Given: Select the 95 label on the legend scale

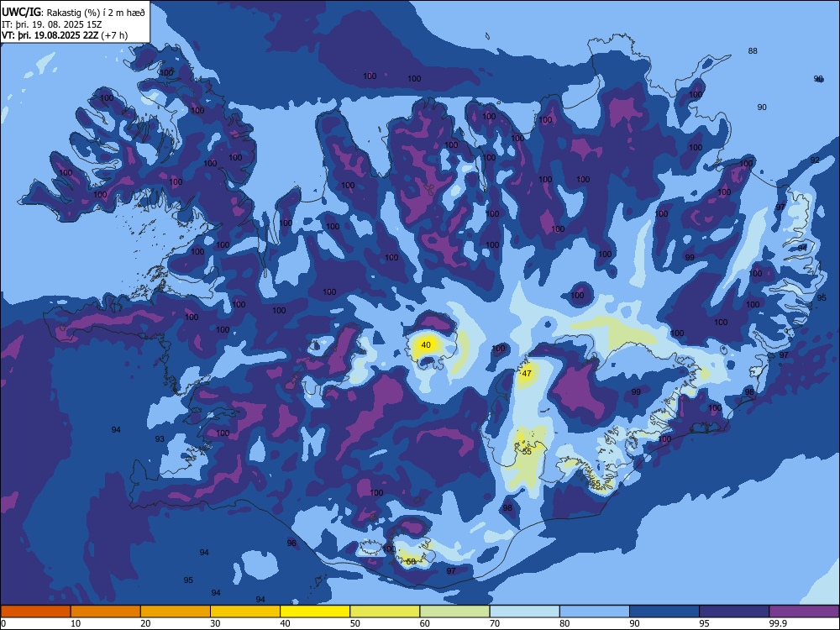Looking at the screenshot, I should click(x=704, y=623).
